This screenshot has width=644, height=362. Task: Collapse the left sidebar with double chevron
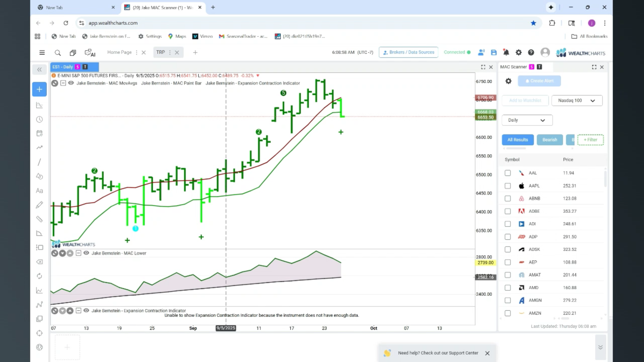click(39, 69)
